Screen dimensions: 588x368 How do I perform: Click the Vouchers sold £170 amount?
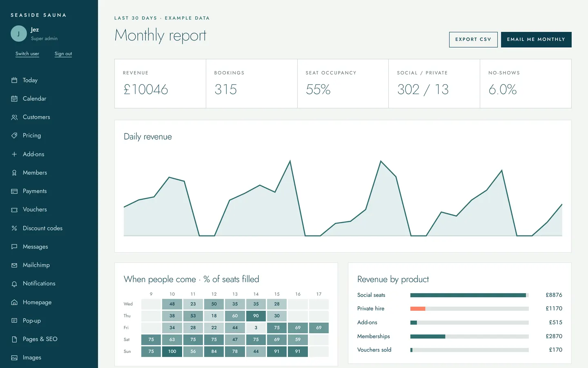point(556,350)
